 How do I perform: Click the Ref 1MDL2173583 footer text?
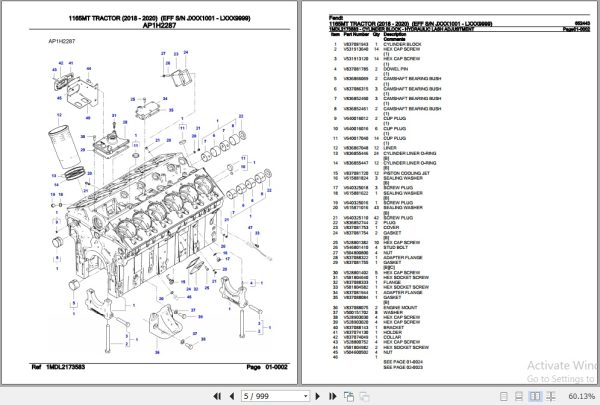(x=58, y=367)
